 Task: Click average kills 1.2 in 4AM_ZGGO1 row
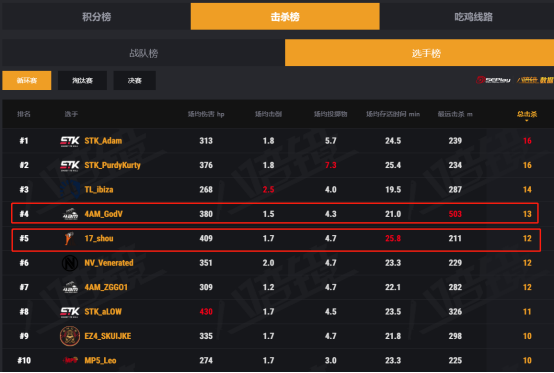(x=269, y=287)
